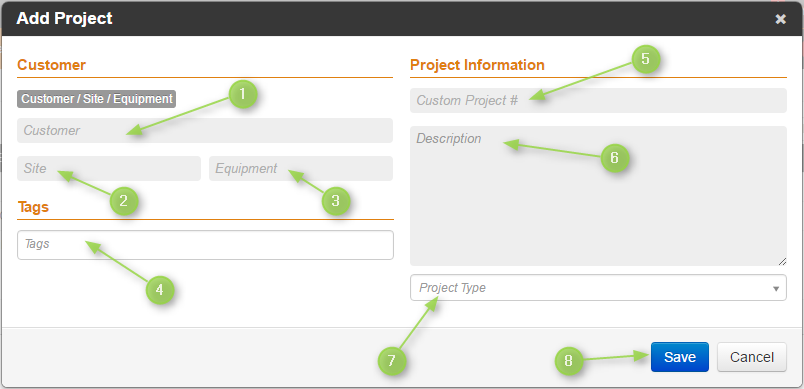Click inside the Description text area

598,196
